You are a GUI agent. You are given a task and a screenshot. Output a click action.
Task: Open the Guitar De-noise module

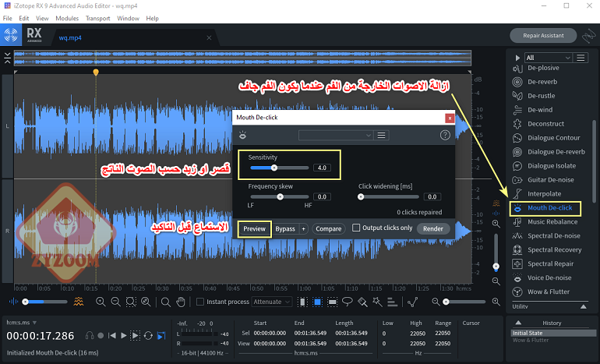(550, 180)
